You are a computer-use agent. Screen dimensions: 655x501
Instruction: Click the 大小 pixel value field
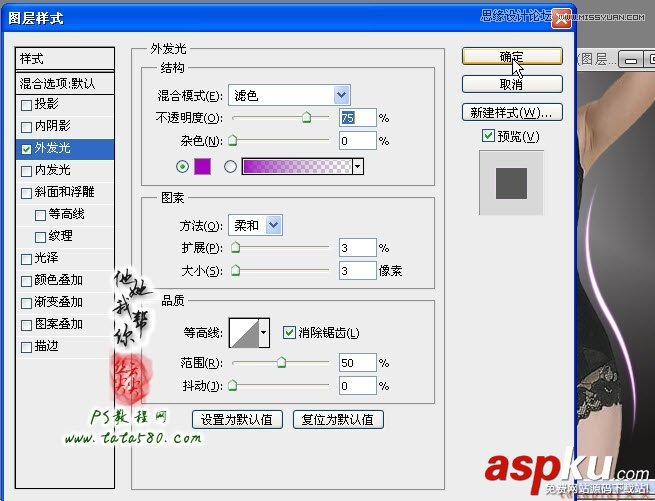(x=358, y=271)
